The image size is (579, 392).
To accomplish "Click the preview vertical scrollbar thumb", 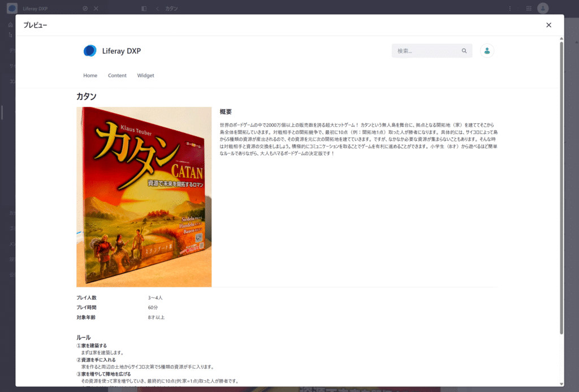I will point(561,187).
